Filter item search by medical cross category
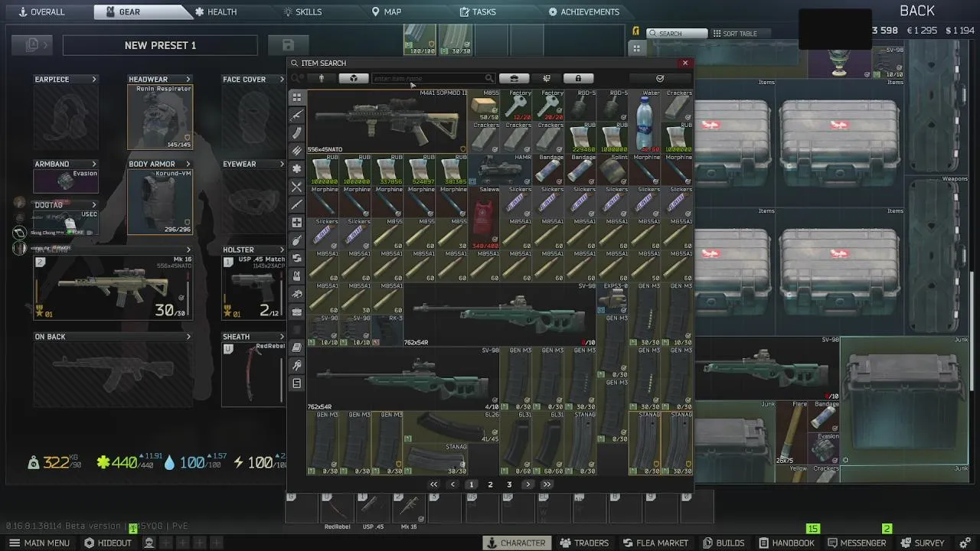The width and height of the screenshot is (980, 551). click(x=296, y=222)
